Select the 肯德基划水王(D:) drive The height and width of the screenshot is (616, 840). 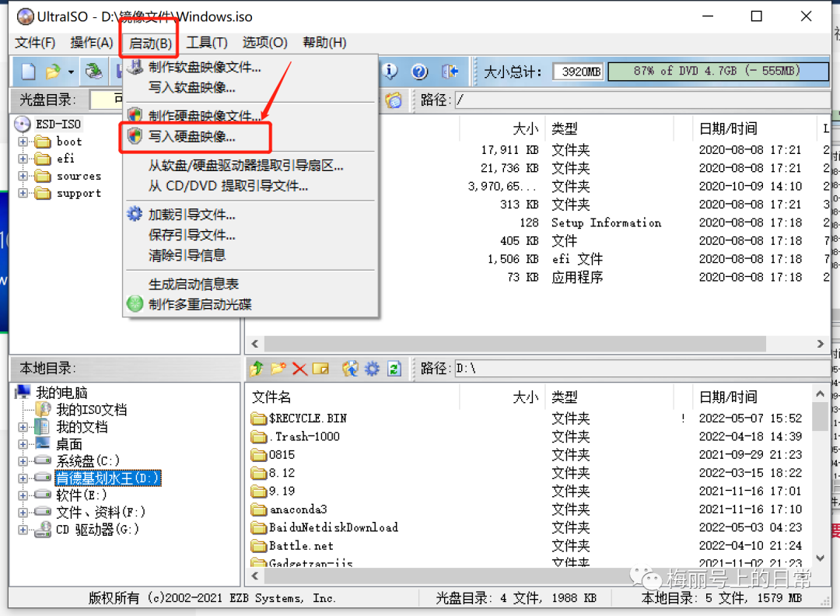[x=107, y=478]
